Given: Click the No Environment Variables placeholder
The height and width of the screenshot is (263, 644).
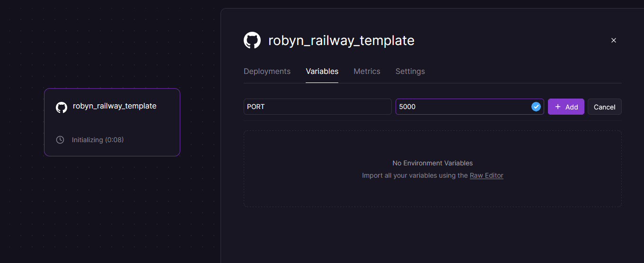Looking at the screenshot, I should click(x=432, y=163).
